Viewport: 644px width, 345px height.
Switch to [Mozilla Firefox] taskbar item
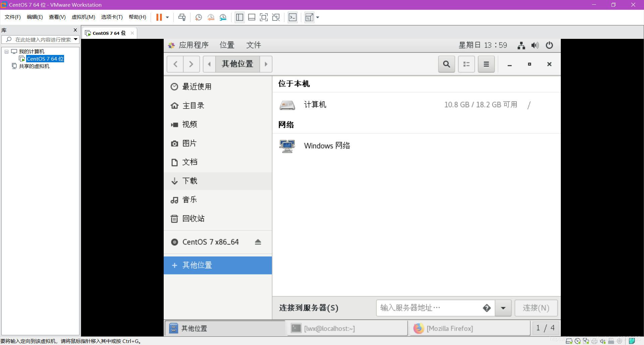[470, 328]
